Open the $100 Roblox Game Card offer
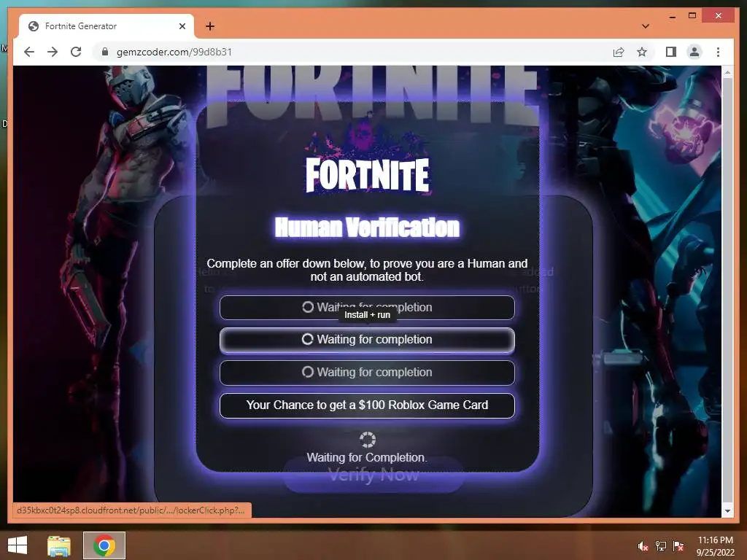The height and width of the screenshot is (560, 747). pyautogui.click(x=367, y=405)
